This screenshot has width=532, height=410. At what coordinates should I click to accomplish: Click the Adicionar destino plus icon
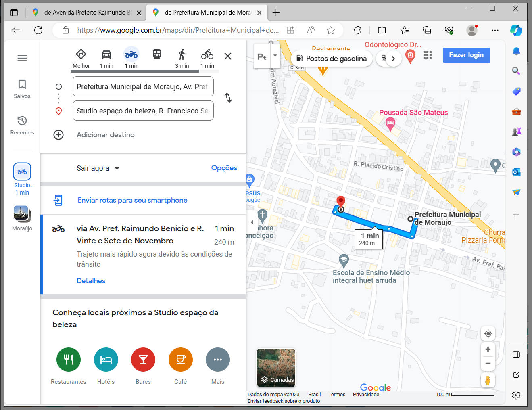pyautogui.click(x=58, y=135)
